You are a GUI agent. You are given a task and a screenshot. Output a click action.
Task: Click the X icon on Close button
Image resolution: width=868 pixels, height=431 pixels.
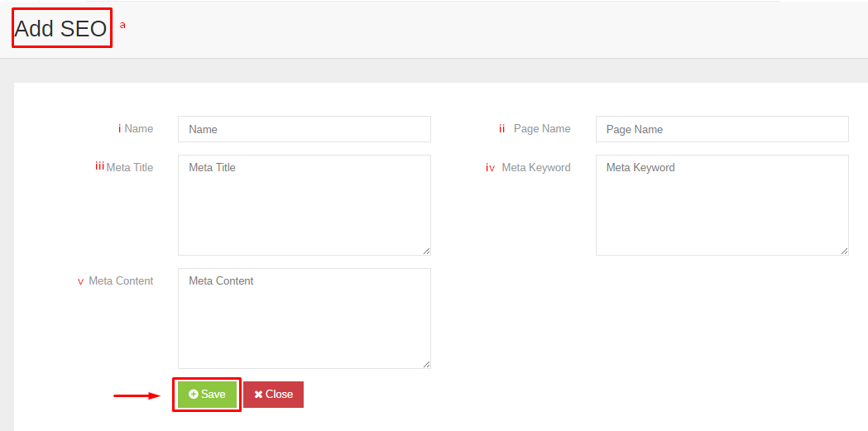click(258, 395)
